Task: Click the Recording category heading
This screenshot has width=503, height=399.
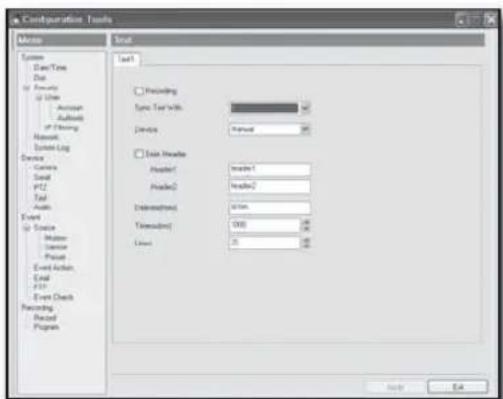Action: 37,307
